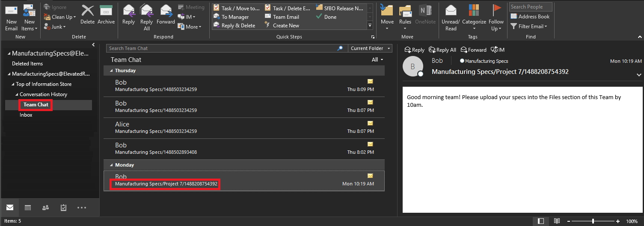
Task: Expand the message header details chevron
Action: tap(639, 75)
